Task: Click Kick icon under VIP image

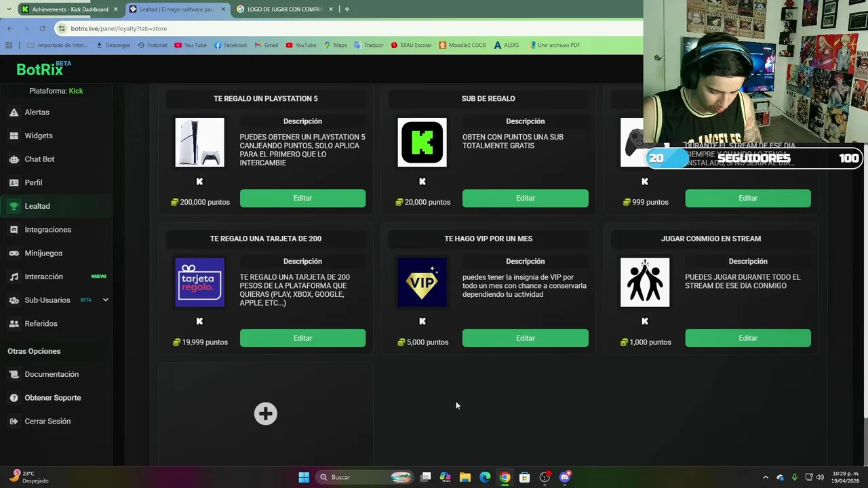Action: (422, 321)
